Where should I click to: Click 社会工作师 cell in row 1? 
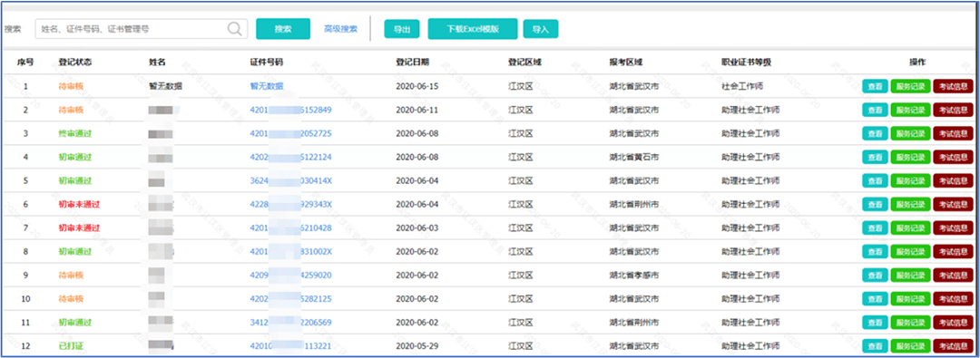(742, 86)
